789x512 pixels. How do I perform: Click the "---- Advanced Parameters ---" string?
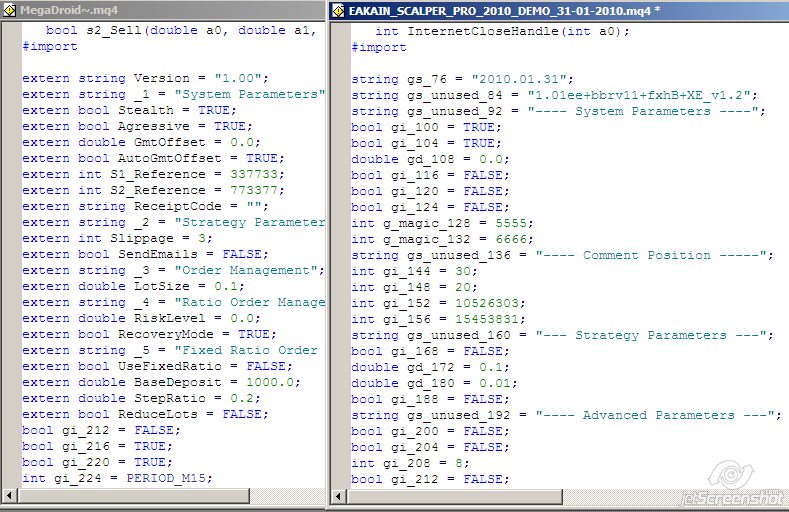point(655,415)
